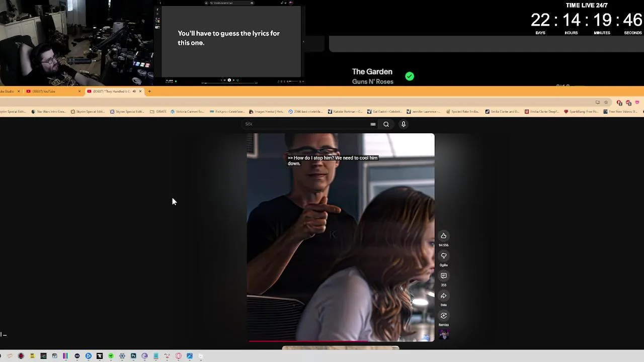Screen dimensions: 644x362
Task: Open the Short's sound avatar thumbnail
Action: click(443, 335)
